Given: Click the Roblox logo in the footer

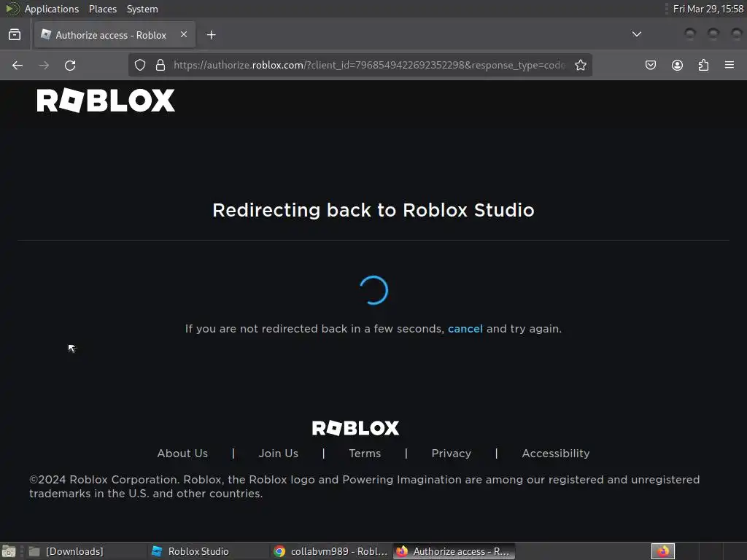Looking at the screenshot, I should [355, 428].
